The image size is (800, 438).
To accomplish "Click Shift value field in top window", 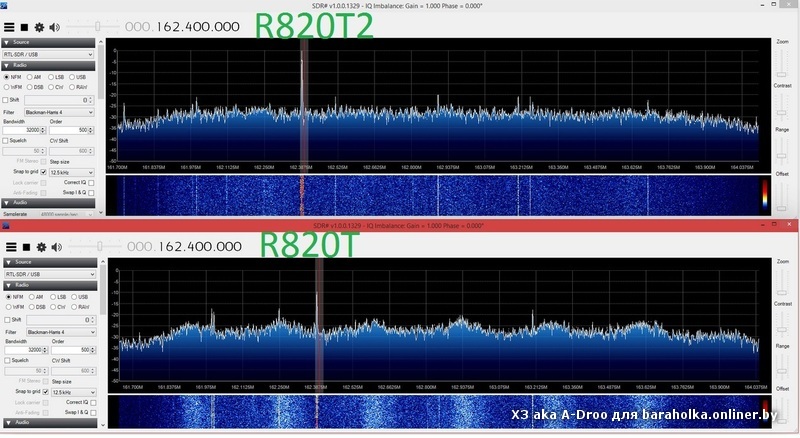I will coord(59,101).
